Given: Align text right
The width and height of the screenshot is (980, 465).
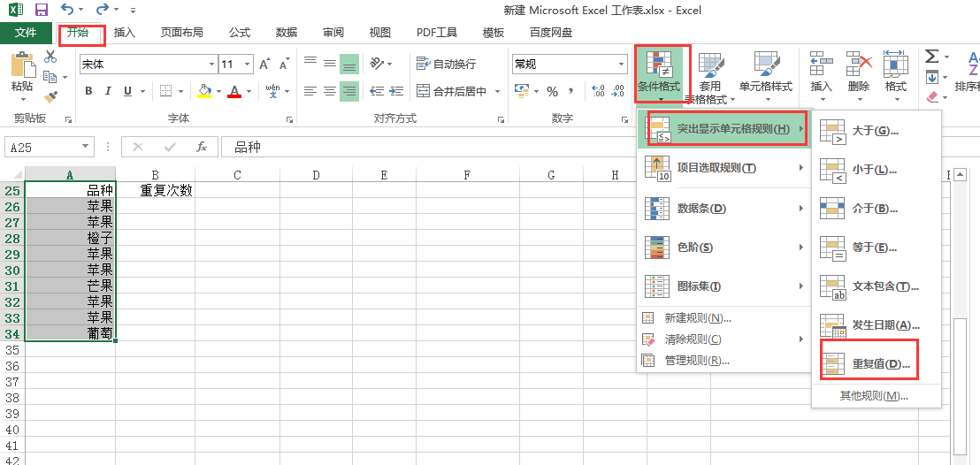Looking at the screenshot, I should click(349, 91).
